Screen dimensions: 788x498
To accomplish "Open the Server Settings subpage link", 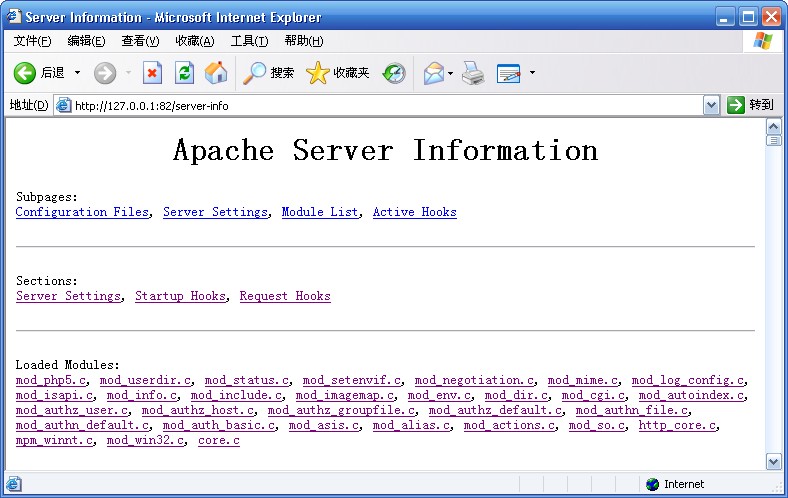I will [215, 212].
